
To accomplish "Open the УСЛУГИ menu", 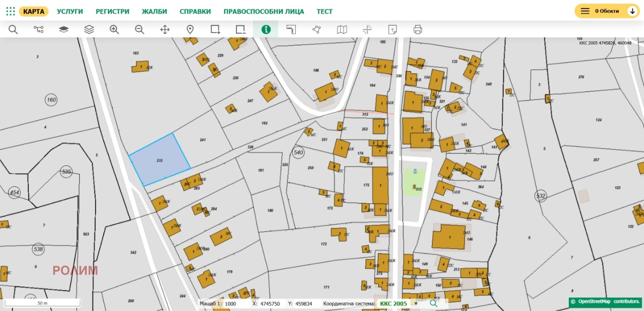I will point(70,11).
